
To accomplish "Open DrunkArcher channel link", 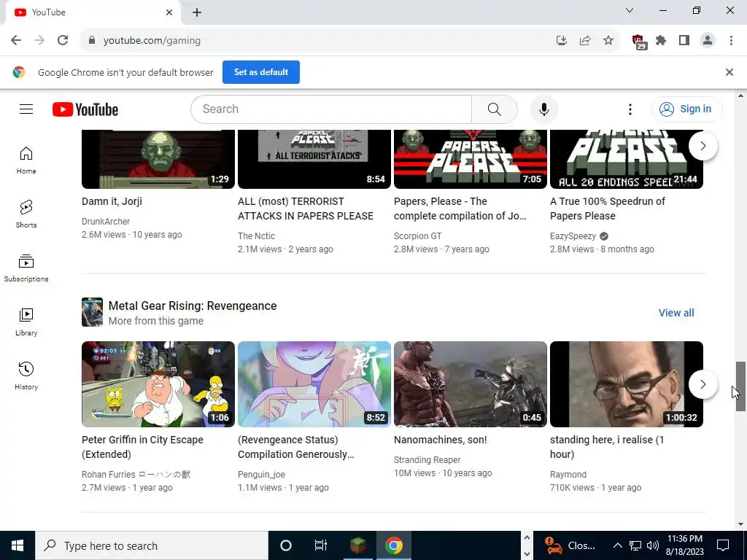I will click(106, 222).
